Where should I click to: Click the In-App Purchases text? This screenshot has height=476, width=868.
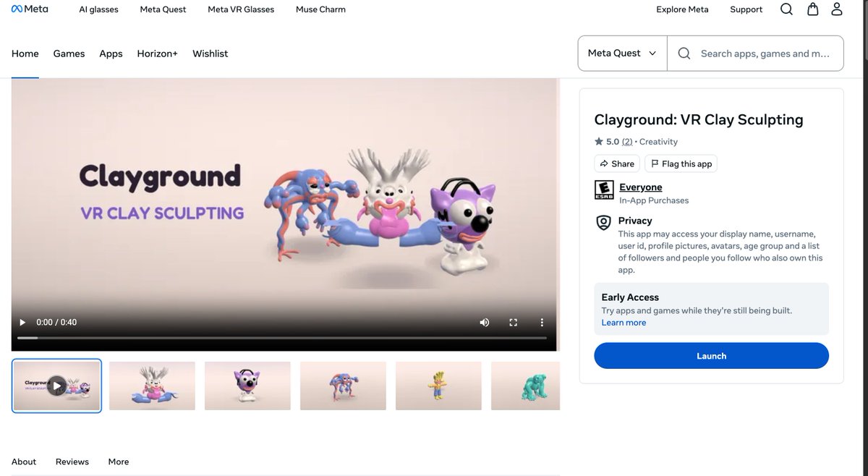pyautogui.click(x=654, y=200)
